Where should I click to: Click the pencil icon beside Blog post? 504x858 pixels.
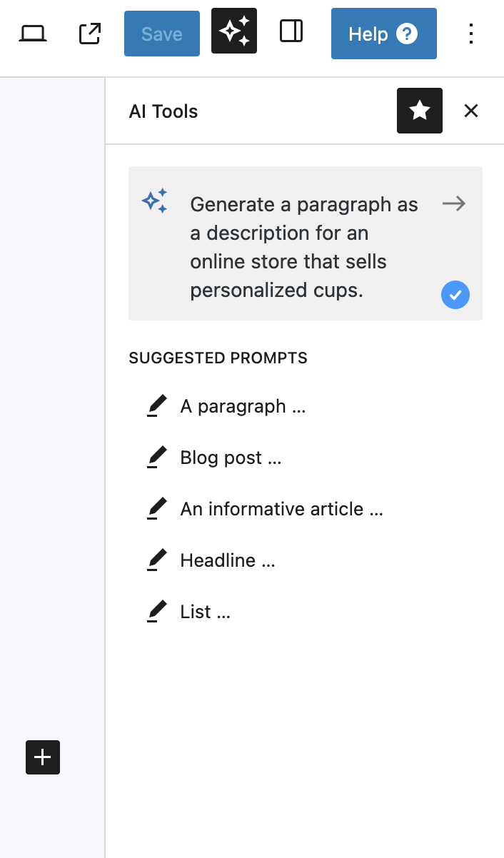(157, 458)
